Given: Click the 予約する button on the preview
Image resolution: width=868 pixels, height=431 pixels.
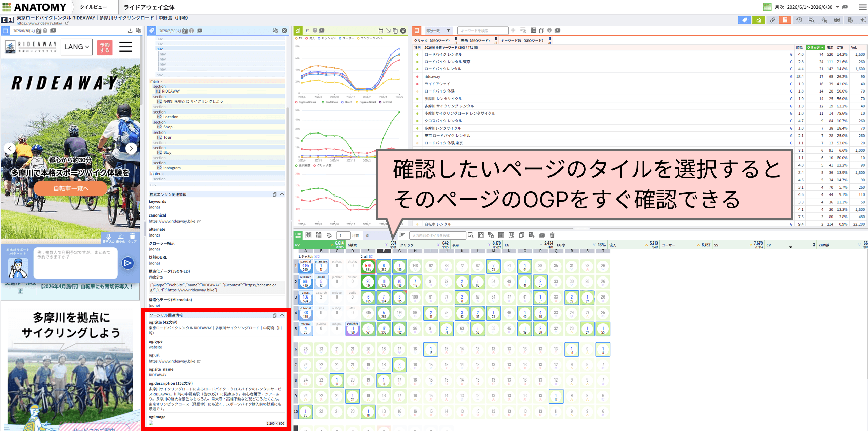Looking at the screenshot, I should pos(105,47).
